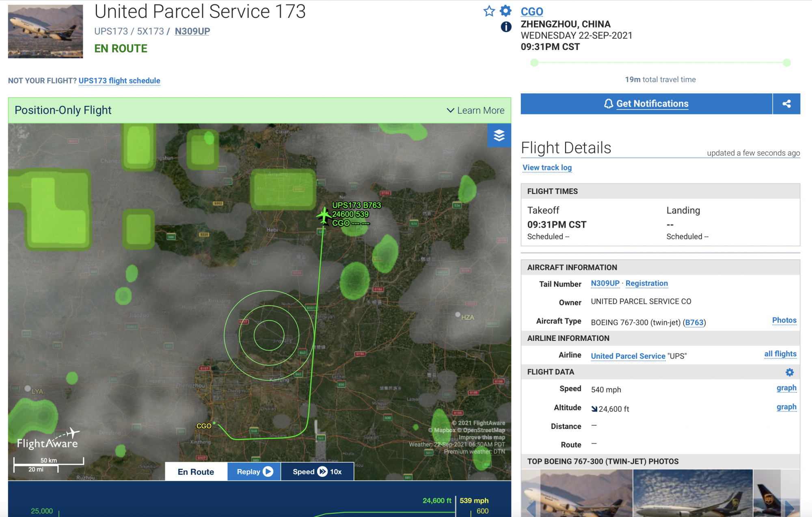Viewport: 812px width, 517px height.
Task: Open the Registration link
Action: point(646,283)
